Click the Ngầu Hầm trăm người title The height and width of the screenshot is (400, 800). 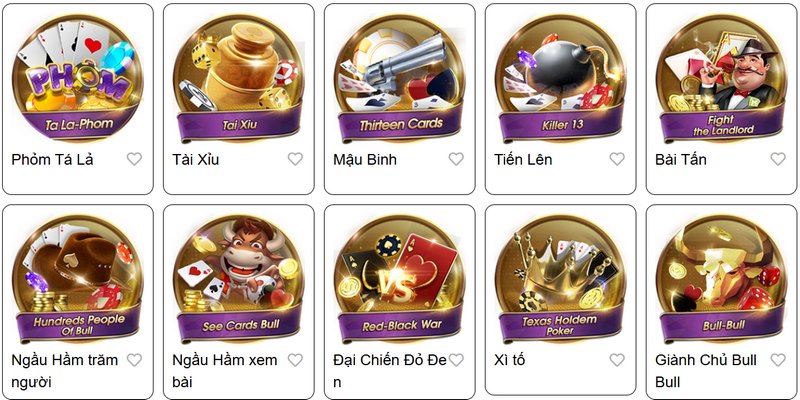65,371
